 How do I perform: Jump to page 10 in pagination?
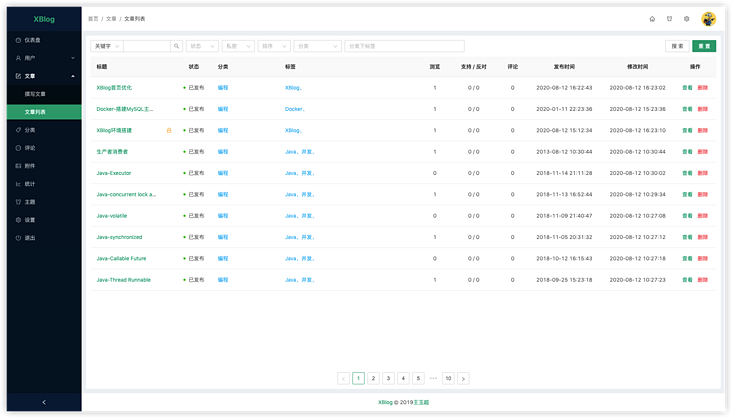point(448,378)
